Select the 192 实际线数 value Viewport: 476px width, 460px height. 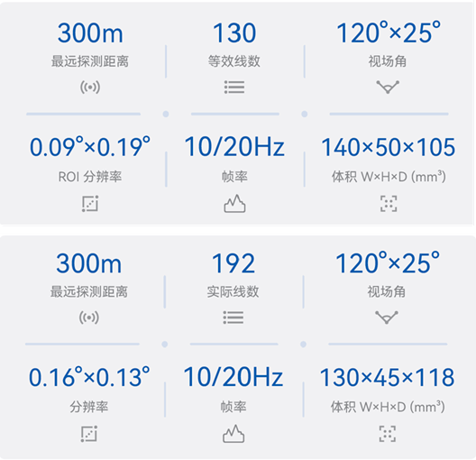(233, 263)
